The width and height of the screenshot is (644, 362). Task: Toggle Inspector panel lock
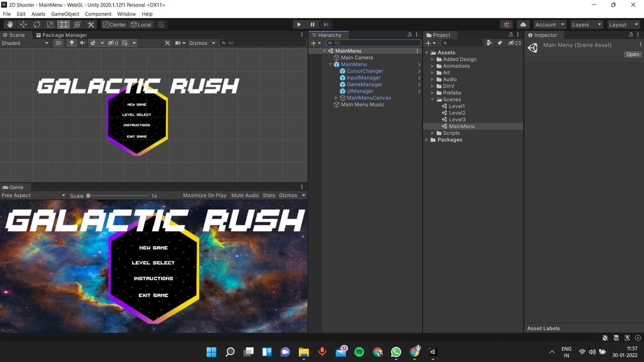tap(631, 35)
